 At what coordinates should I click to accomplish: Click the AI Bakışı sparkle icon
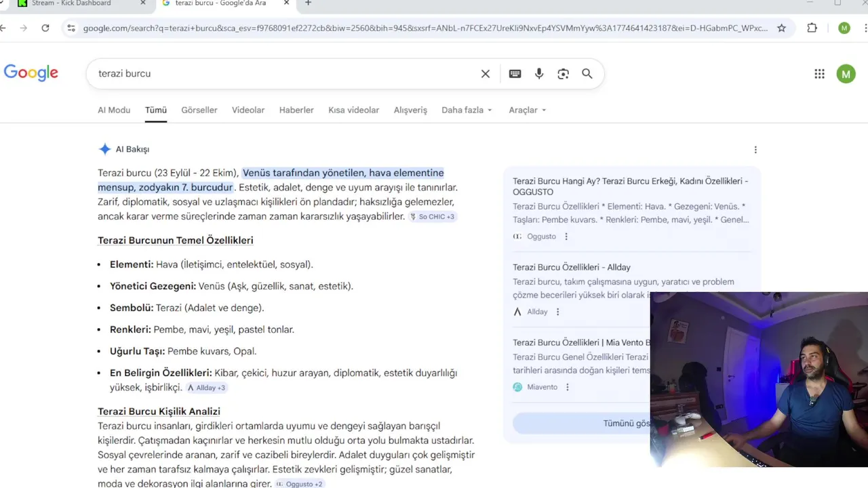tap(104, 149)
